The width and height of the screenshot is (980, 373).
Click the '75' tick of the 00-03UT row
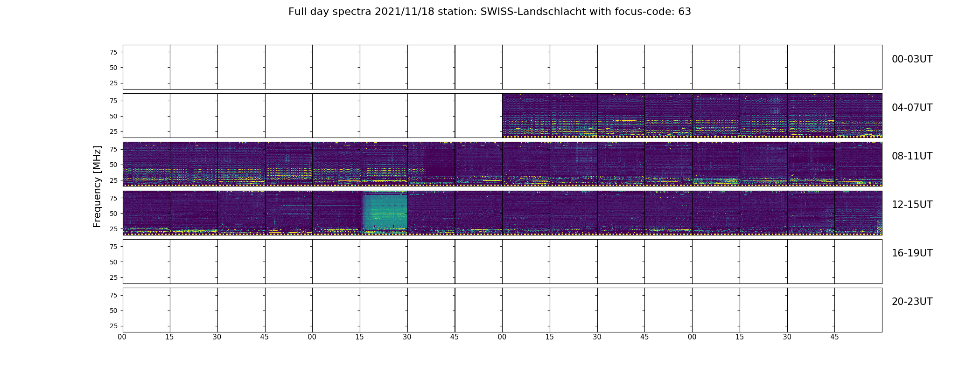tap(113, 52)
